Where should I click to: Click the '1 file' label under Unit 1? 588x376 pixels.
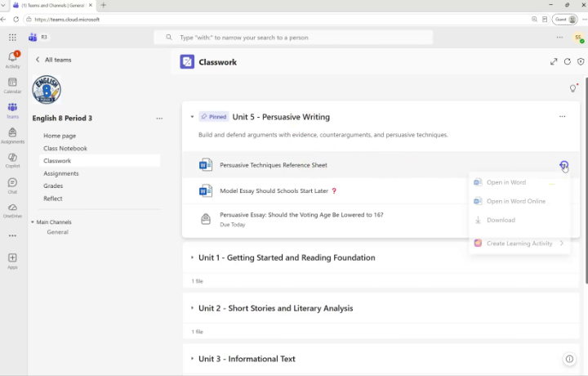pyautogui.click(x=198, y=281)
